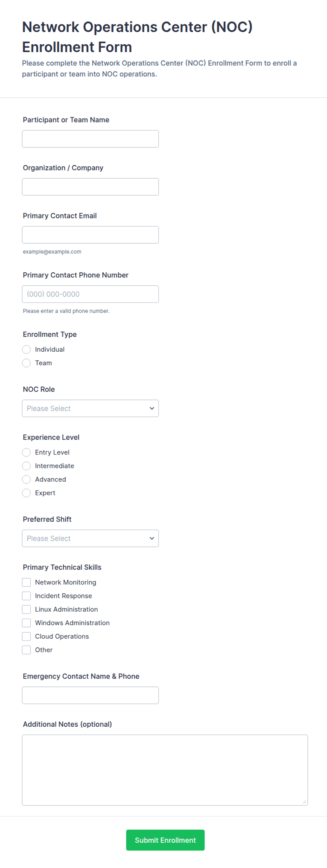Choose the Team enrollment type option
327x868 pixels.
pos(26,363)
